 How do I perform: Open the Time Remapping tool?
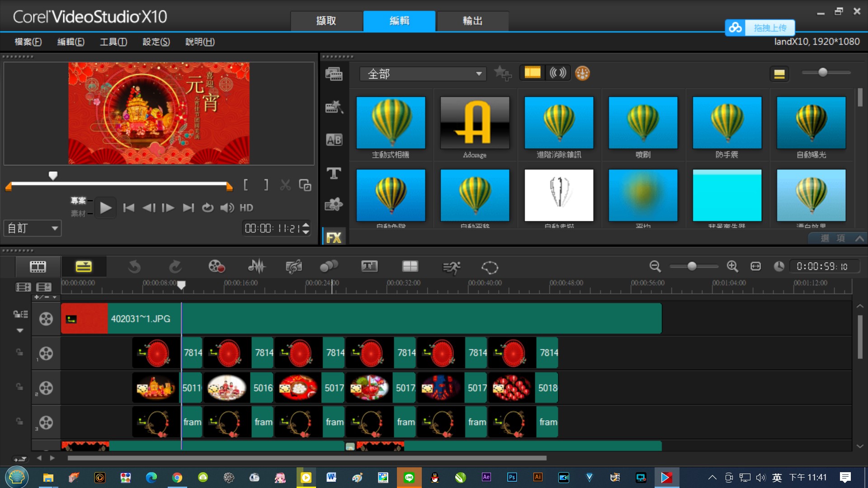pyautogui.click(x=451, y=267)
